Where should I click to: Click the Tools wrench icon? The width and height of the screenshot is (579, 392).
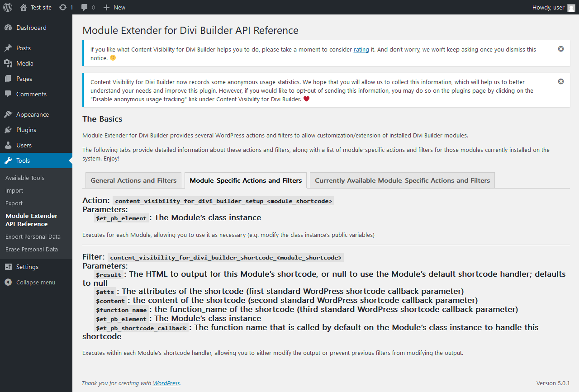(8, 161)
